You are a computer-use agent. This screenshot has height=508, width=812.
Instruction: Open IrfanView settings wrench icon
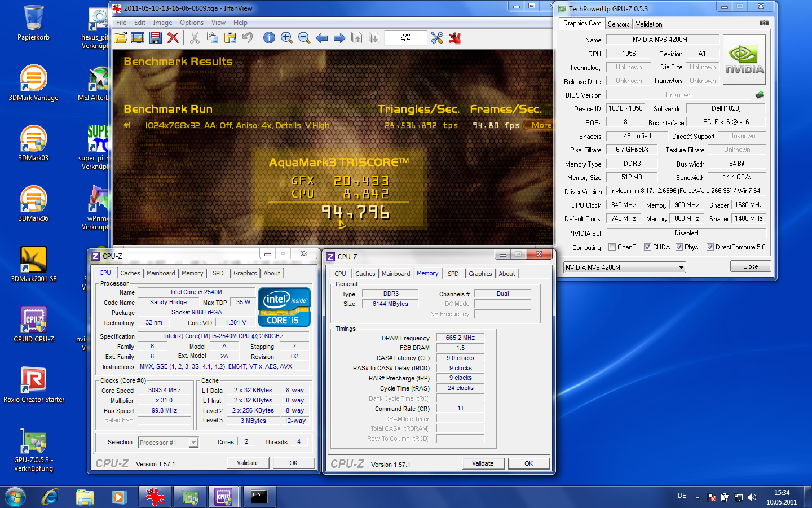tap(437, 38)
